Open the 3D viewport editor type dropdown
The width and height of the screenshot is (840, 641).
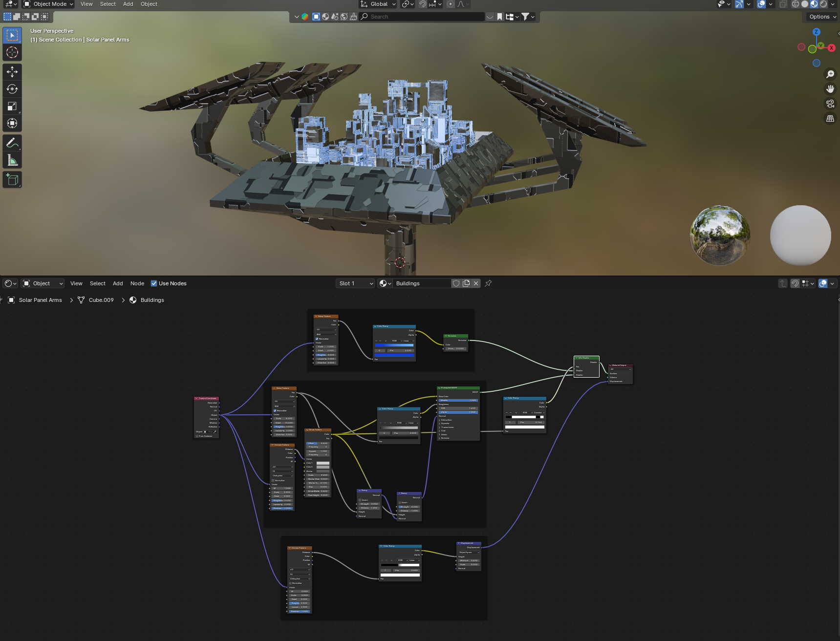click(11, 4)
